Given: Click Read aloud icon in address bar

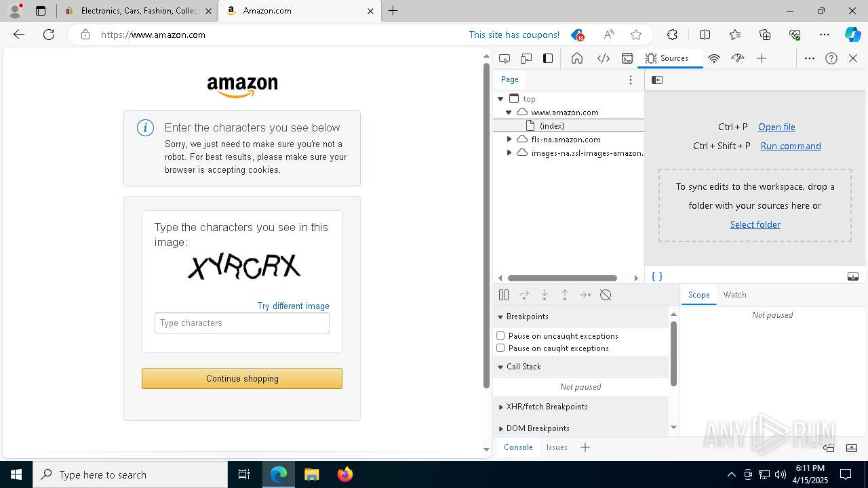Looking at the screenshot, I should 609,35.
